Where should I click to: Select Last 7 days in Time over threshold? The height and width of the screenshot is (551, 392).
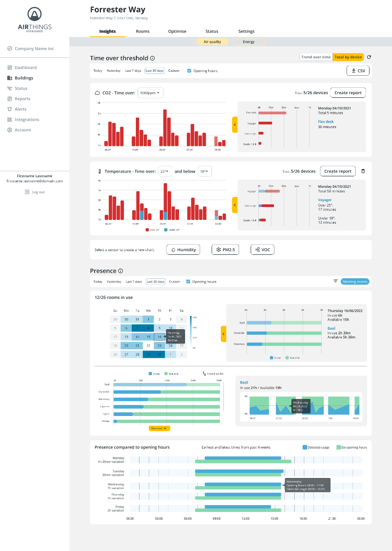[134, 71]
